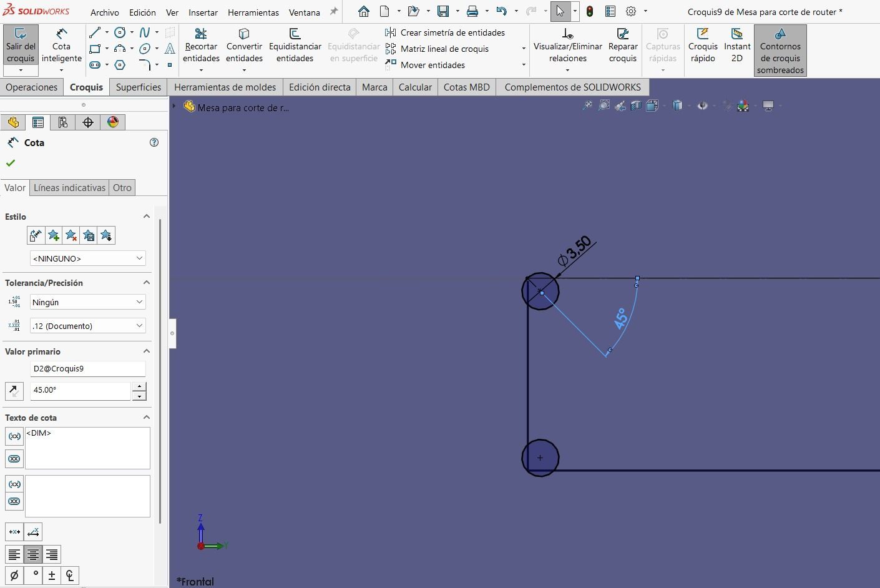
Task: Open the Options gear icon
Action: [631, 11]
